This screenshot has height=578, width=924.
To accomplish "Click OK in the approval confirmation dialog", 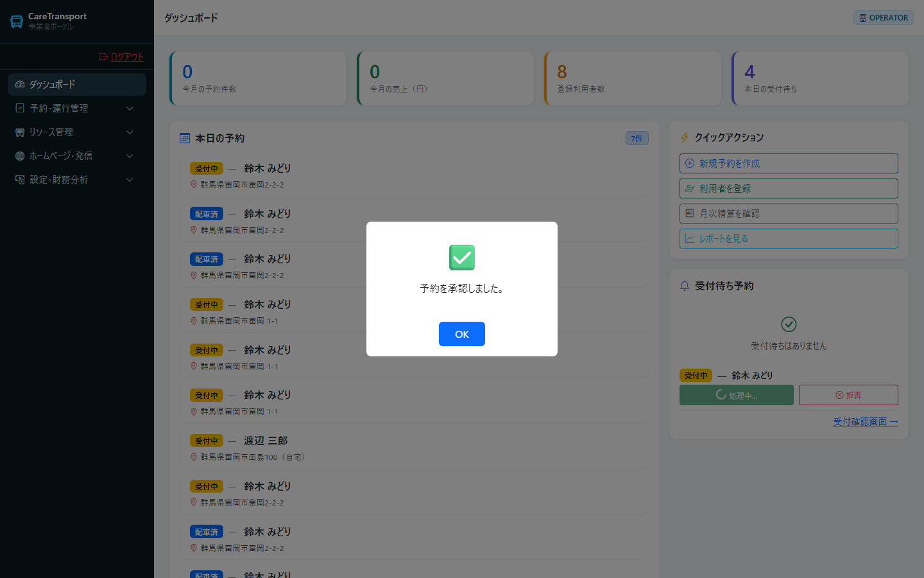I will [x=462, y=334].
